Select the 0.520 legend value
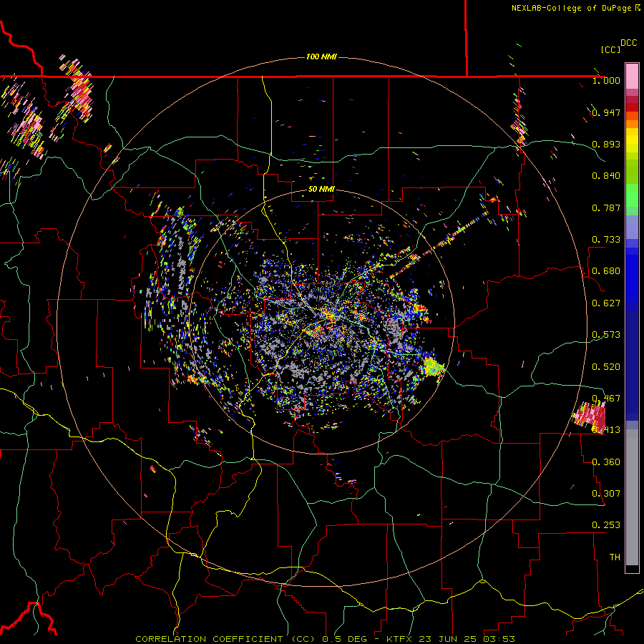 [606, 367]
